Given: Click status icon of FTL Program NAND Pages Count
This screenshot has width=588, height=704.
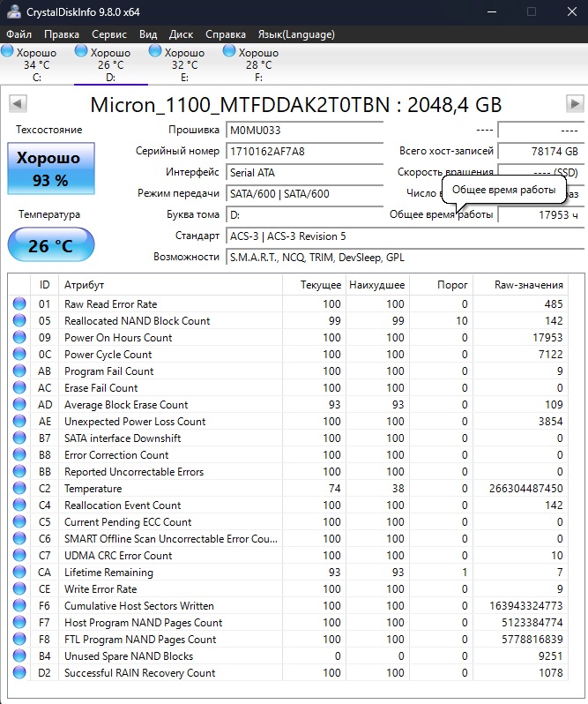Looking at the screenshot, I should click(x=19, y=639).
